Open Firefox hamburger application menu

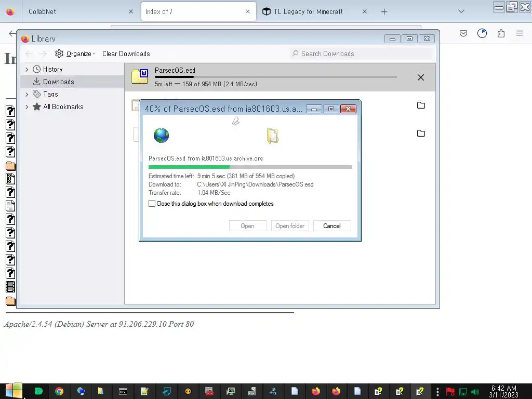pyautogui.click(x=520, y=33)
